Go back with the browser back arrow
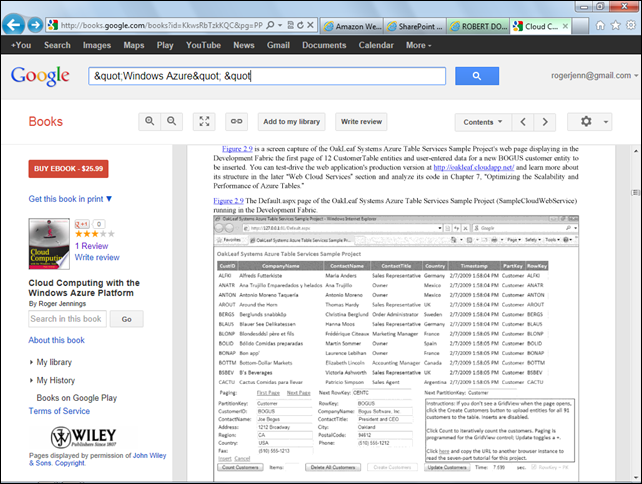The width and height of the screenshot is (642, 484). pyautogui.click(x=14, y=25)
